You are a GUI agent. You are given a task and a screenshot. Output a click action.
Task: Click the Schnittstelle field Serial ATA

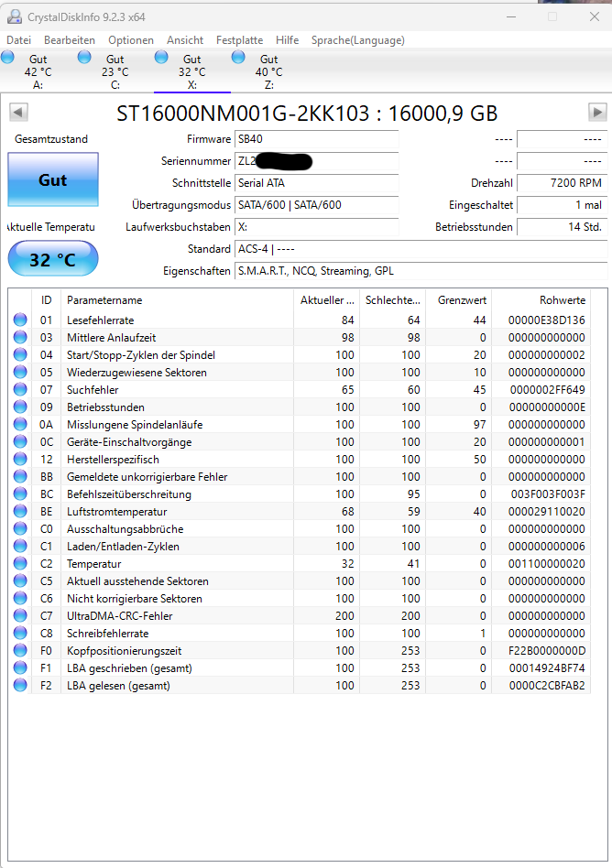click(x=317, y=183)
